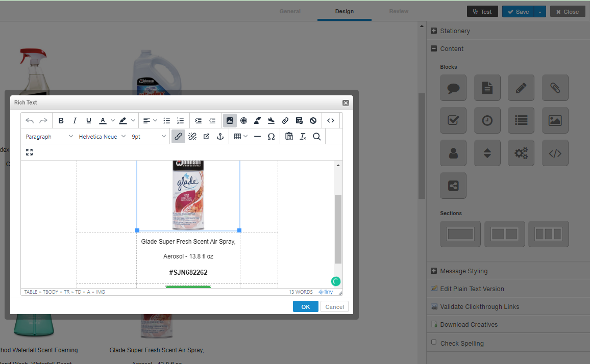
Task: Toggle paste as text
Action: [289, 137]
